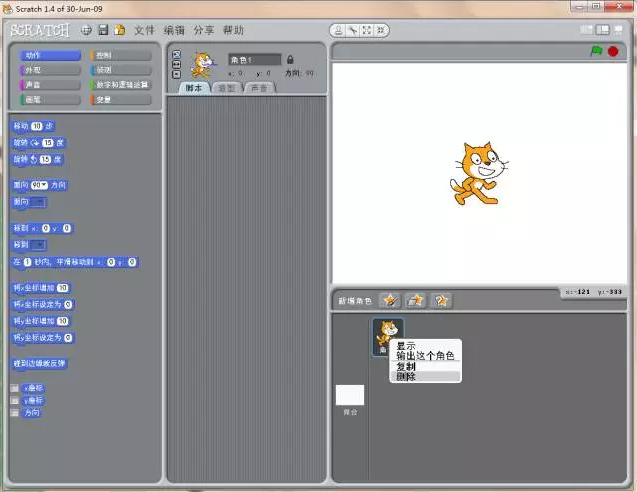Click the cat thumbnail in the sprite header
The height and width of the screenshot is (492, 637).
point(202,65)
